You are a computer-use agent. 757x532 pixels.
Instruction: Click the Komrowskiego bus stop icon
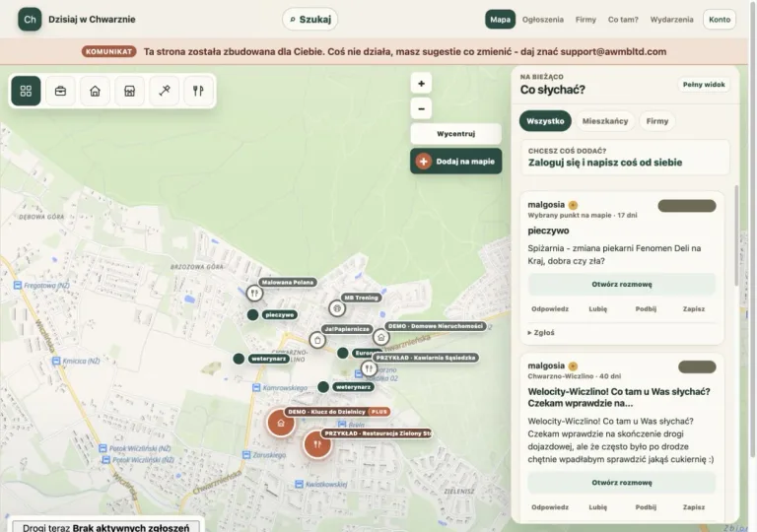coord(257,387)
